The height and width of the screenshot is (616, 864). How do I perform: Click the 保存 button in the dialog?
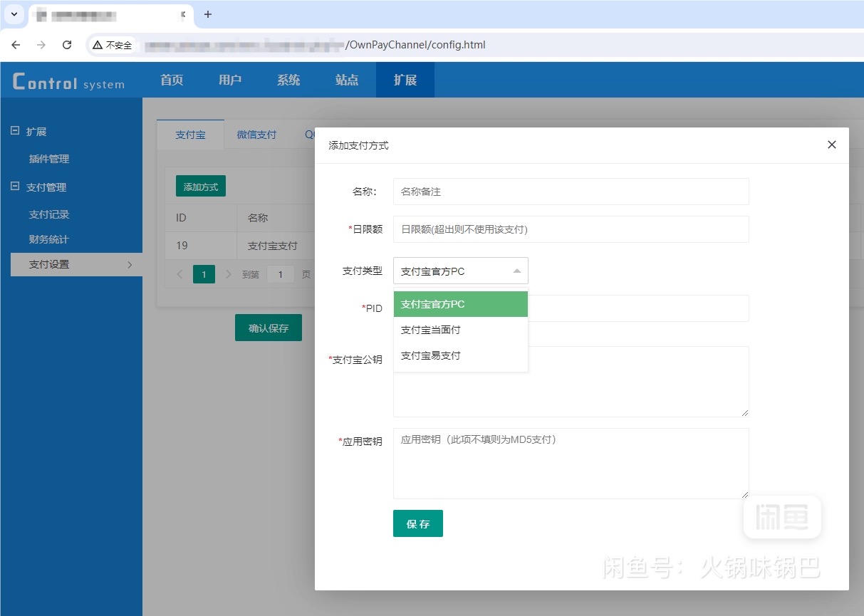coord(417,523)
